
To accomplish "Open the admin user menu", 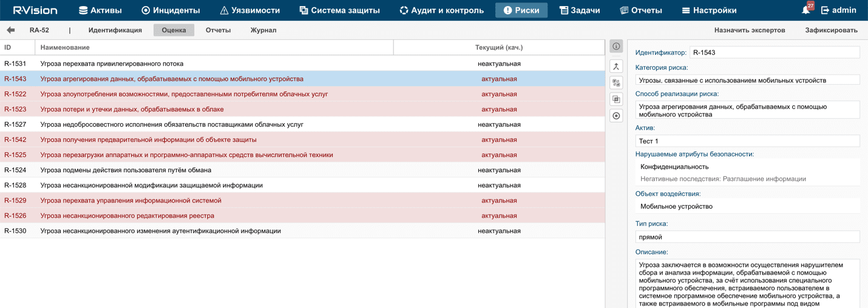I will click(x=838, y=10).
